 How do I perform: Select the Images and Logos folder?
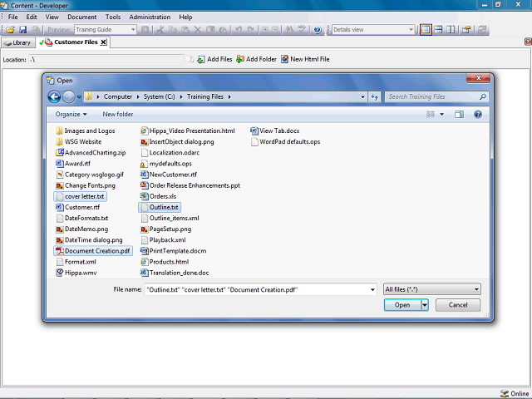[85, 131]
